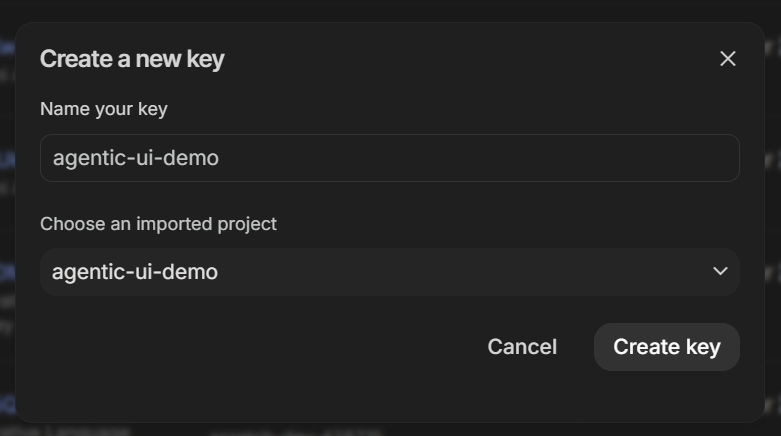The height and width of the screenshot is (436, 781).
Task: Close the Create a new key dialog
Action: (x=727, y=59)
